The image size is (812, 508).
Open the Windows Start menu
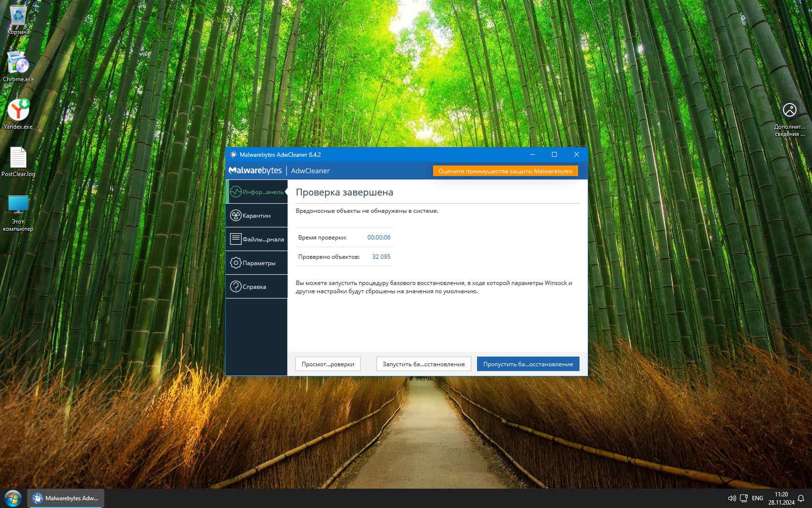(x=13, y=498)
